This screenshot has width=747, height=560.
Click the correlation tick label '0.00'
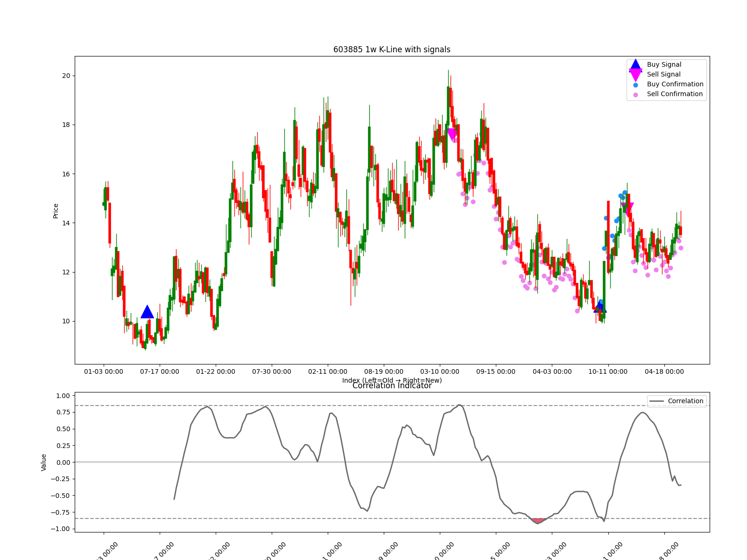coord(63,462)
